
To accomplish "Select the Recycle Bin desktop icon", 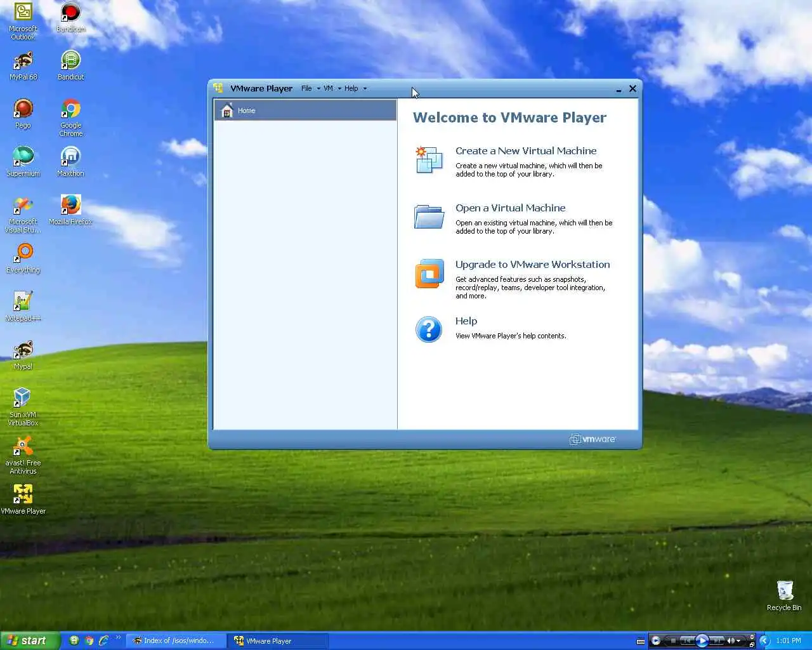I will (784, 597).
